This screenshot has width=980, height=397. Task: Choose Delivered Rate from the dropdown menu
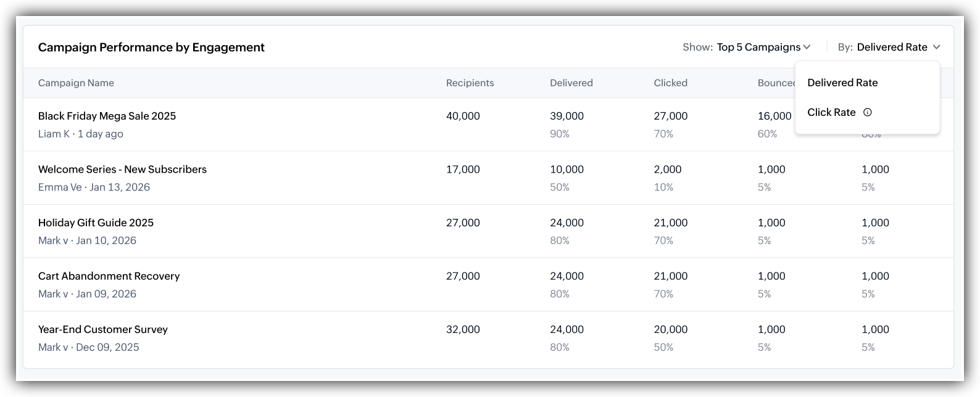pyautogui.click(x=842, y=83)
